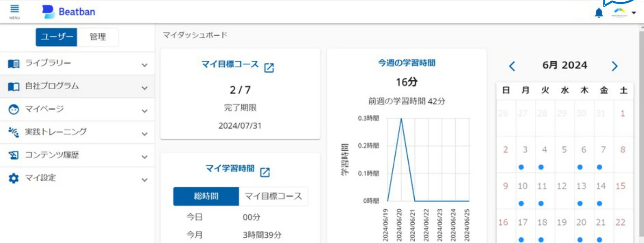Screen dimensions: 644x243
Task: Click the マイ目標コース heading link
Action: point(230,65)
